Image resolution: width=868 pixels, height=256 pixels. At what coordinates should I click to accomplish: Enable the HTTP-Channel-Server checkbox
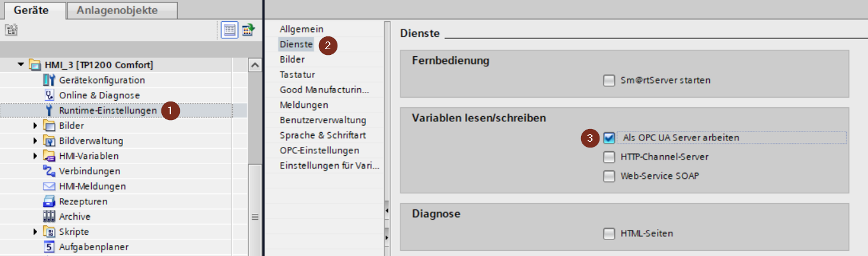point(608,157)
